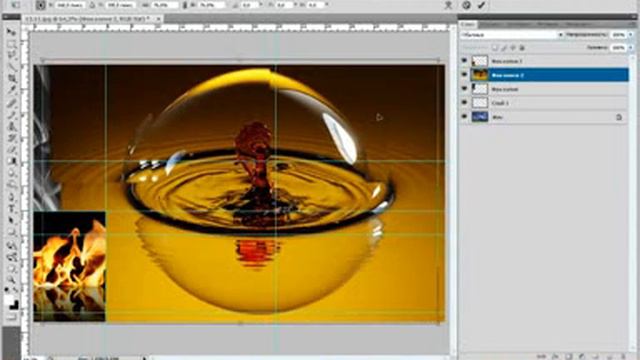Click the Y position field in options bar
Viewport: 640px width, 360px height.
(x=120, y=5)
